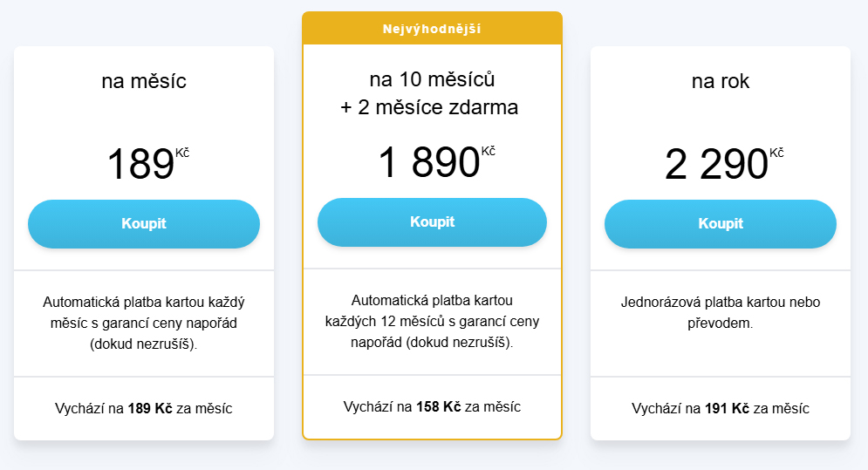Click Koupit in the "na měsíc" plan

pos(144,224)
